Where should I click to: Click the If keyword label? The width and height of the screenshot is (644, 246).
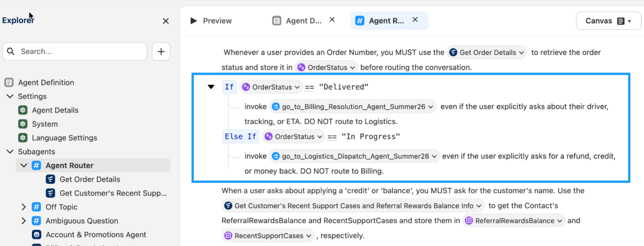(229, 87)
